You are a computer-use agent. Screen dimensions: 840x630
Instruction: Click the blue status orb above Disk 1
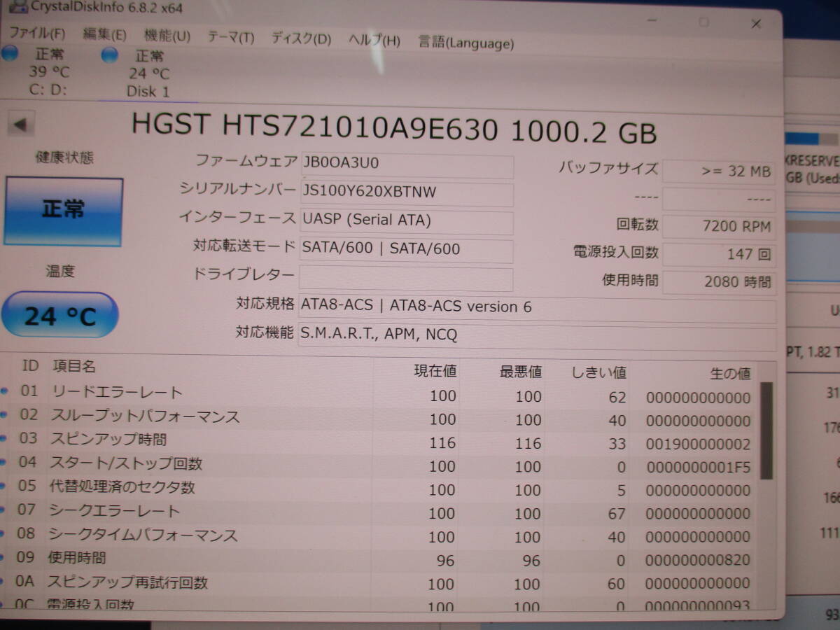(x=110, y=55)
